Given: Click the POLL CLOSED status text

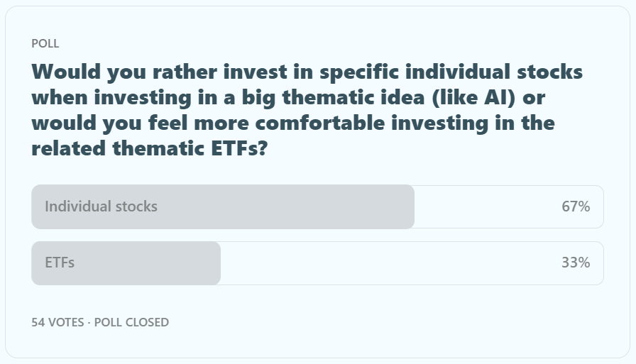Looking at the screenshot, I should 131,322.
